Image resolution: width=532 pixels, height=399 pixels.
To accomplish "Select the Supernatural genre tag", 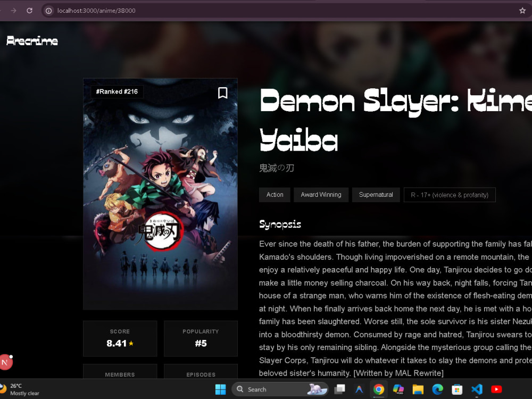I will point(376,195).
